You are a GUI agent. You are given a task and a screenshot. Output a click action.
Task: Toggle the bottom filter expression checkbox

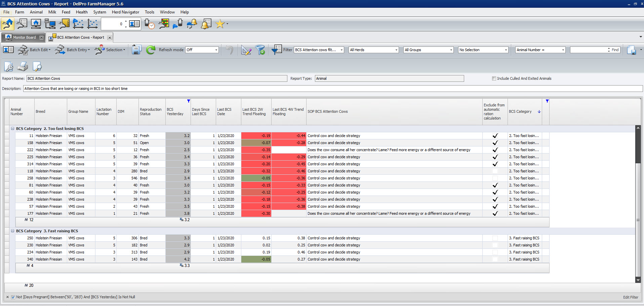[x=13, y=297]
